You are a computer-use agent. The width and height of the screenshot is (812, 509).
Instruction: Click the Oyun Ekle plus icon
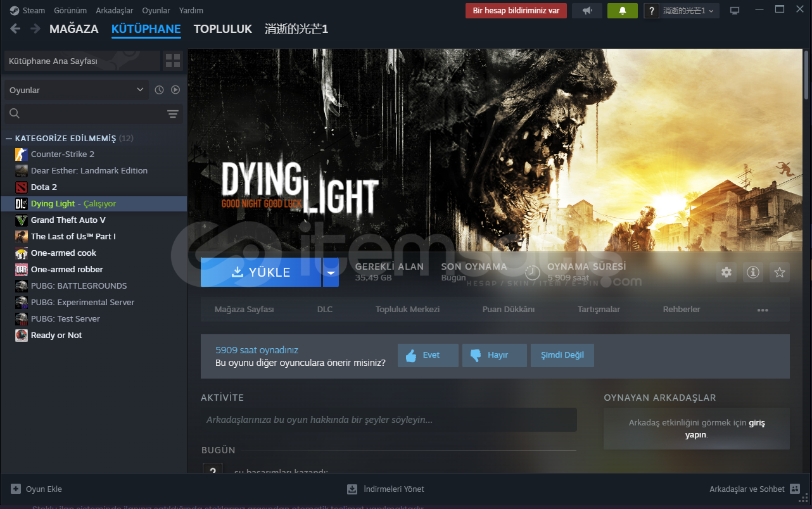(x=16, y=489)
